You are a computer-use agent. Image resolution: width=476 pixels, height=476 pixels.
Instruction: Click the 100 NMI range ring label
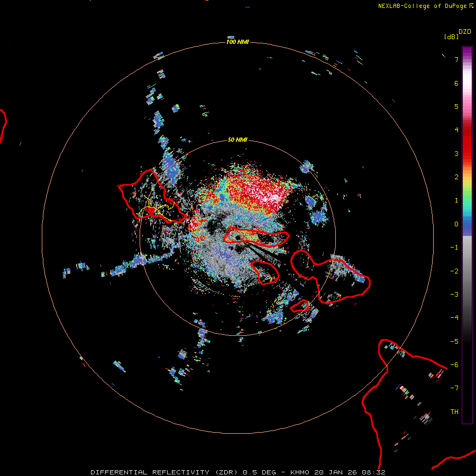[x=237, y=42]
